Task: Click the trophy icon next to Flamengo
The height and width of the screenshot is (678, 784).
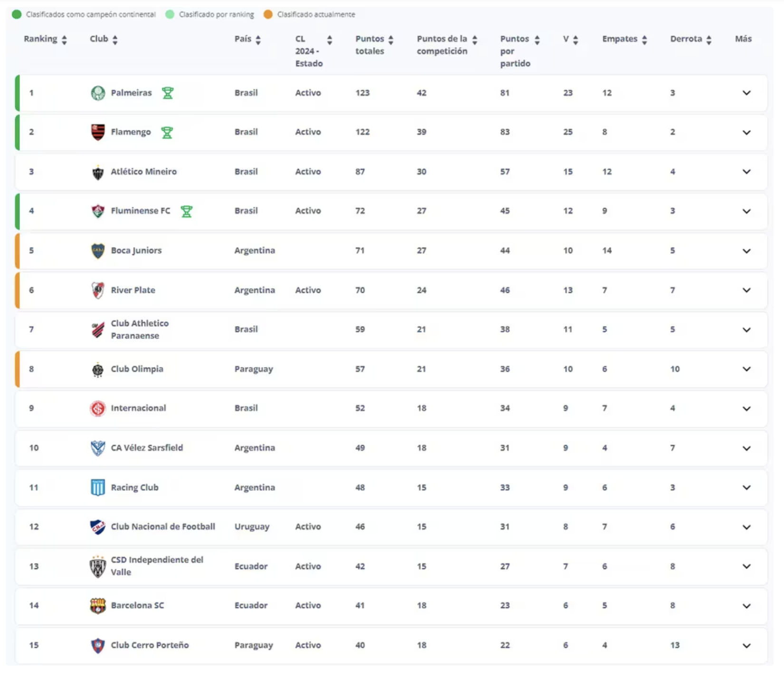Action: [167, 132]
